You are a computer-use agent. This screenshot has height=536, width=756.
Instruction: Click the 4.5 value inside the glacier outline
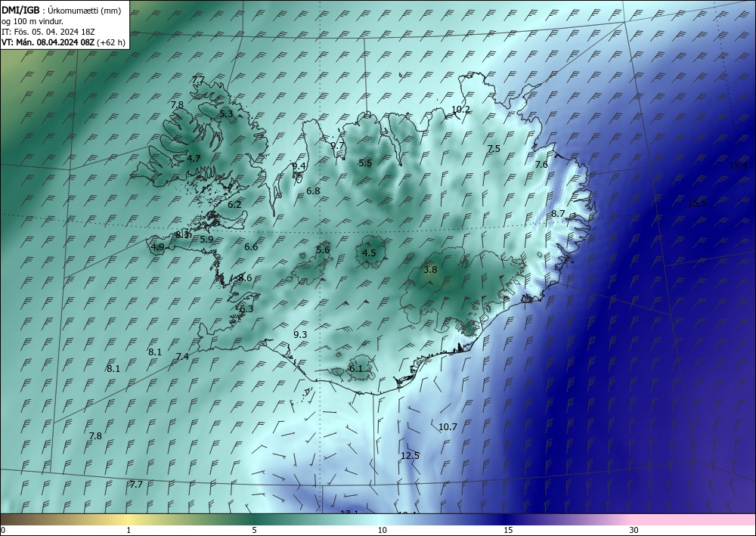pyautogui.click(x=369, y=253)
